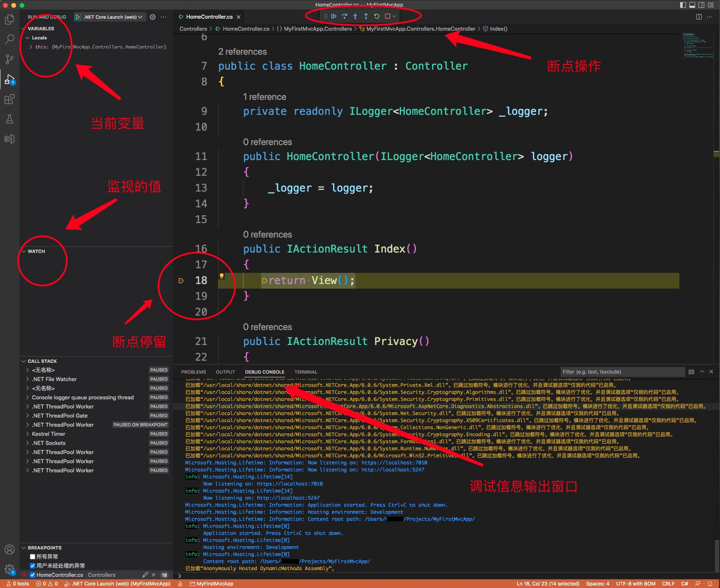Click Continue in the debug toolbar

coord(334,16)
